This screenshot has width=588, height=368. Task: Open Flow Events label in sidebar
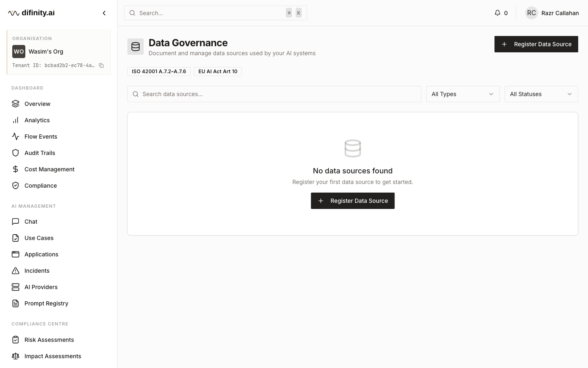pyautogui.click(x=41, y=137)
